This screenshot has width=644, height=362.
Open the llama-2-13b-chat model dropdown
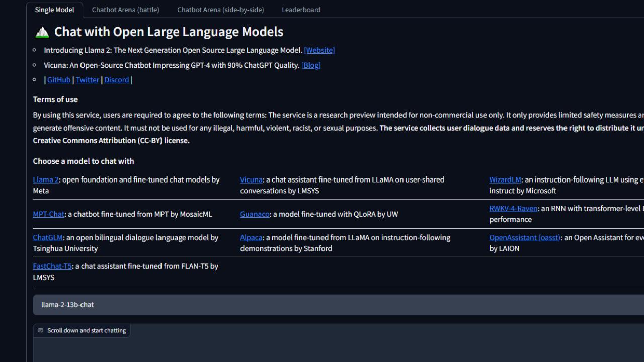pyautogui.click(x=338, y=305)
